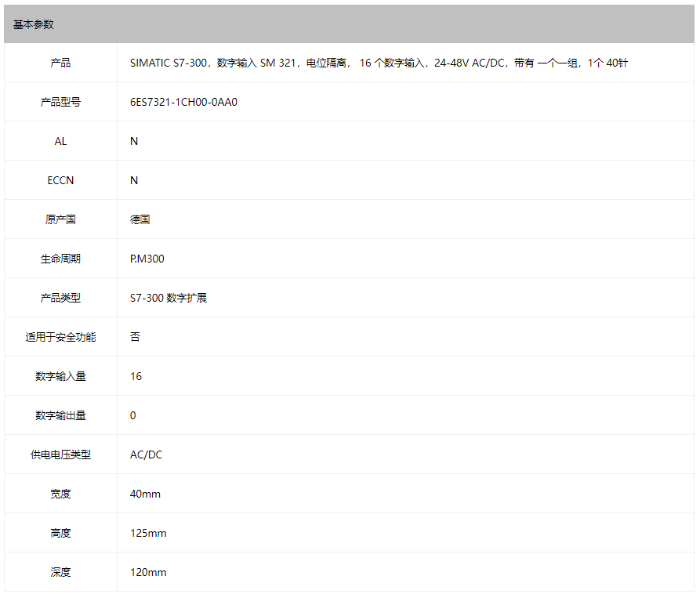Click the 宽度 label

point(60,494)
